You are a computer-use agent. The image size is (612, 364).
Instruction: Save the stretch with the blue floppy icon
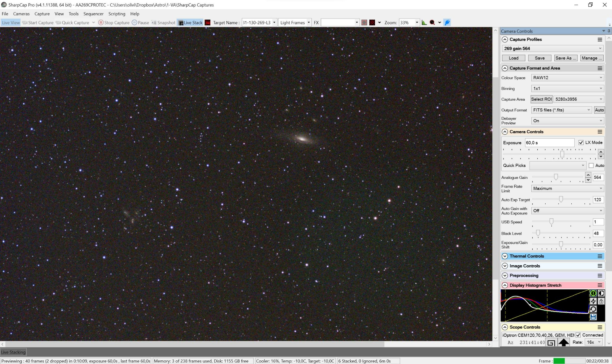[x=593, y=317]
